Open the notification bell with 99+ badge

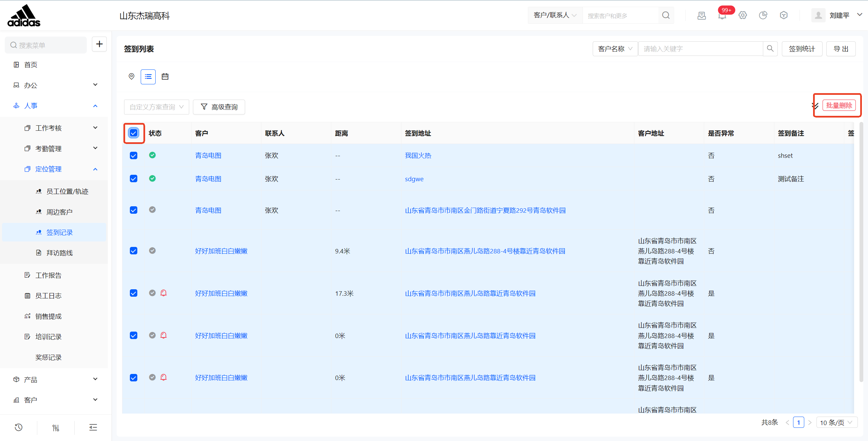pos(722,16)
